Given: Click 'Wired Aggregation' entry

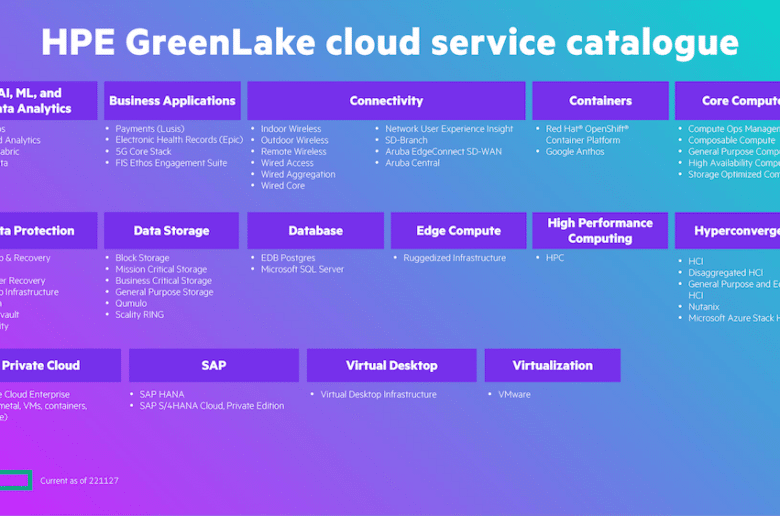Looking at the screenshot, I should click(x=298, y=174).
